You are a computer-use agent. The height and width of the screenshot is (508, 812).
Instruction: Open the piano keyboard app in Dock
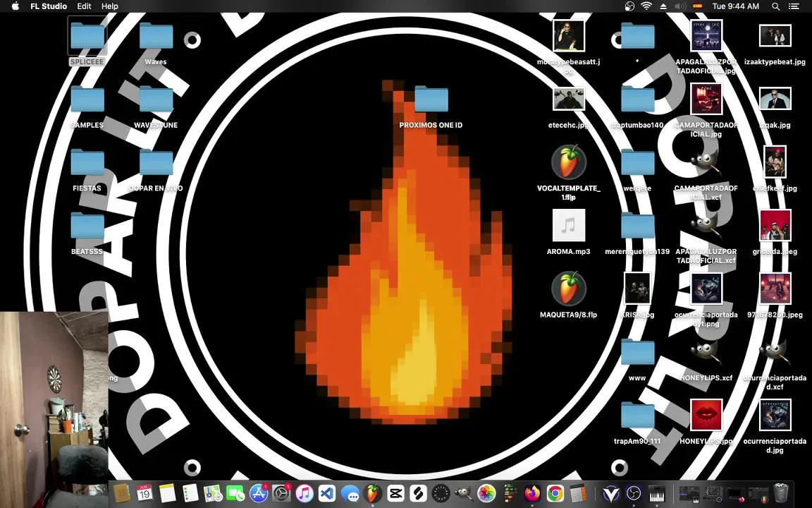[657, 493]
